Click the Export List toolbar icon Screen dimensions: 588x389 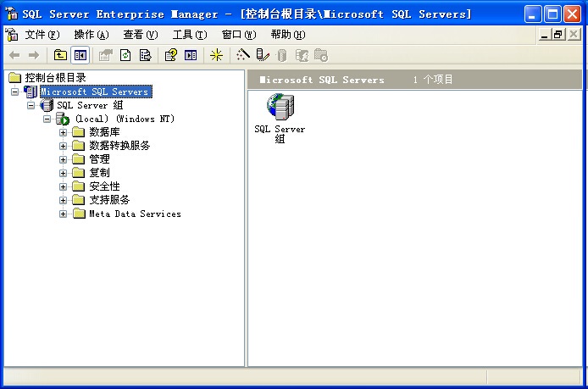tap(145, 56)
